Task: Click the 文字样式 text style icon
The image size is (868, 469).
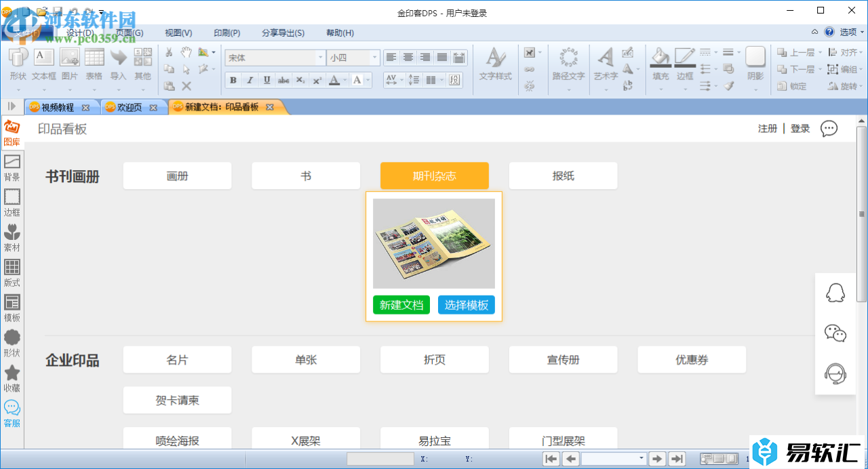Action: click(x=495, y=64)
